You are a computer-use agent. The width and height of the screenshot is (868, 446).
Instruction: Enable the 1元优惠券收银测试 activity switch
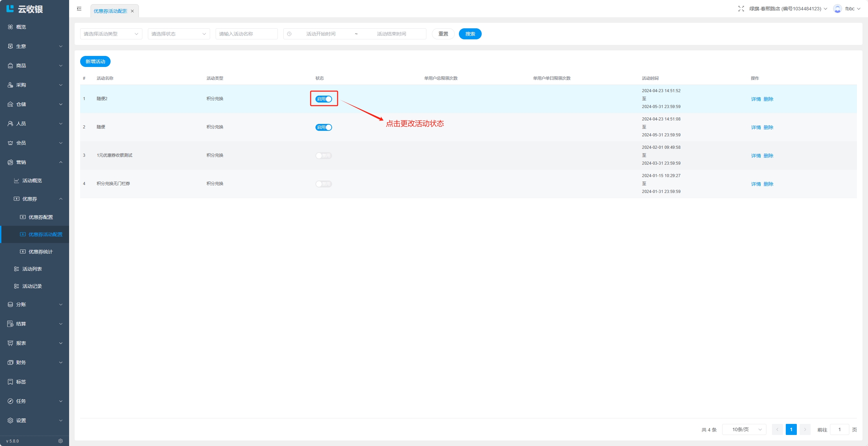[x=324, y=156]
